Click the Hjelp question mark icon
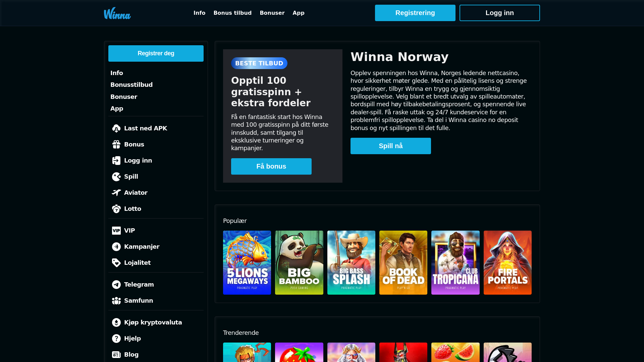The height and width of the screenshot is (362, 644). (116, 339)
